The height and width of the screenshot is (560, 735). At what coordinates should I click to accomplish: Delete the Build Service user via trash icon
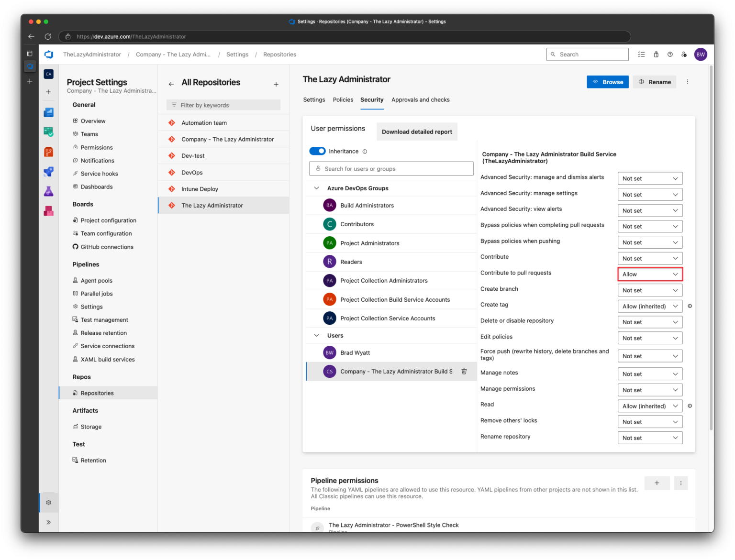(464, 372)
